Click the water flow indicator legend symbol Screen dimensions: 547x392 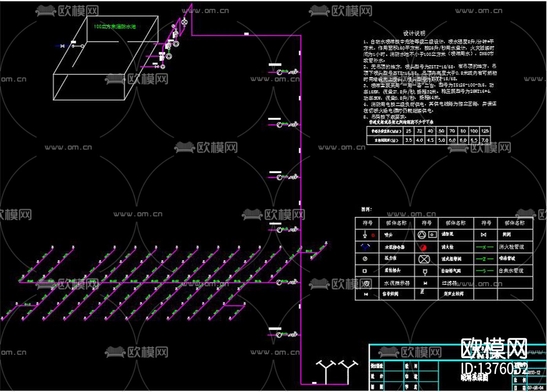coord(366,283)
